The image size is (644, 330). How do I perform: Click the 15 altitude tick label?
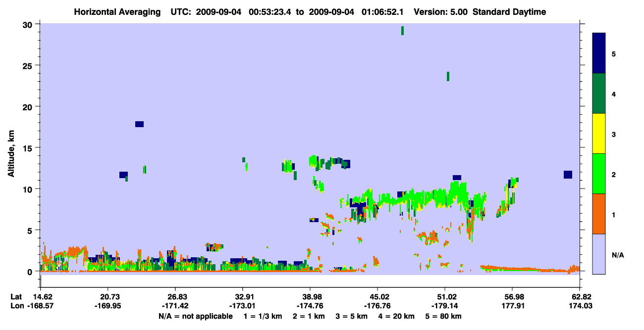click(x=29, y=148)
